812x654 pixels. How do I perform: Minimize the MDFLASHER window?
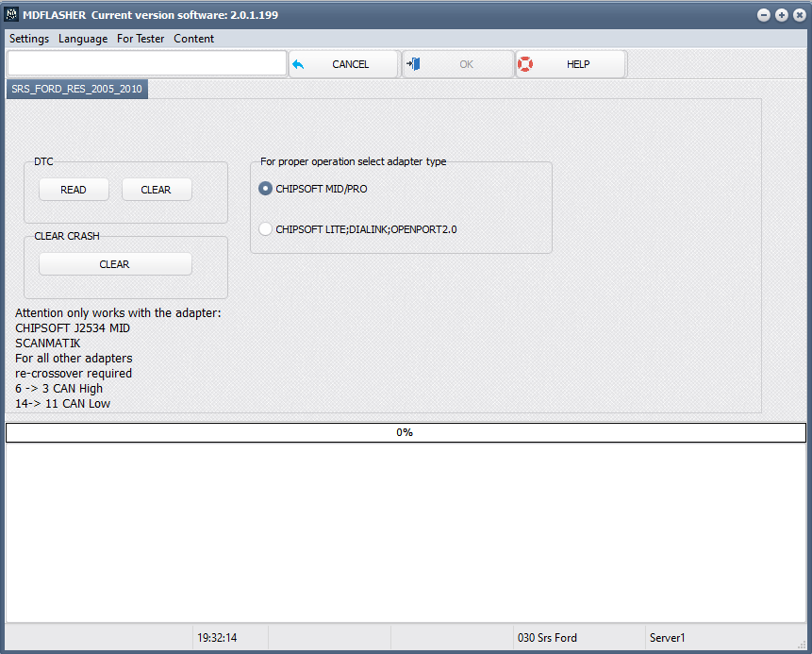[x=763, y=15]
